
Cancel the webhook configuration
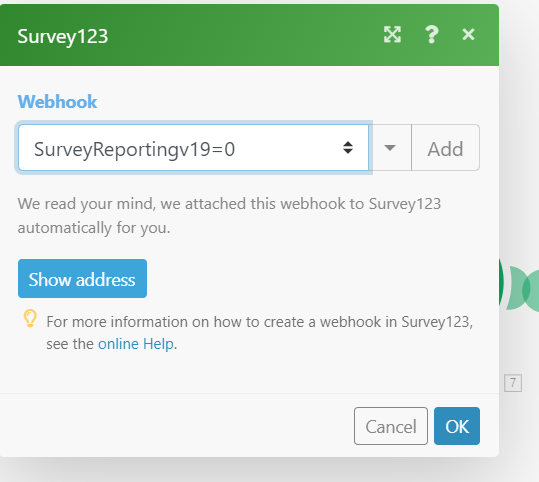tap(391, 426)
